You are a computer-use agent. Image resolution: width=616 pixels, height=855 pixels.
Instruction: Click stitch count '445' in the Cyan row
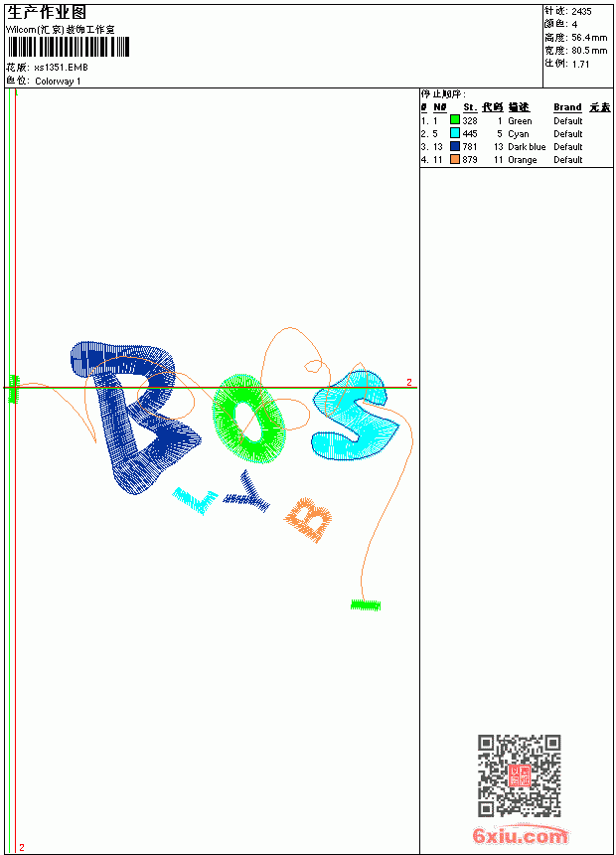pos(470,134)
